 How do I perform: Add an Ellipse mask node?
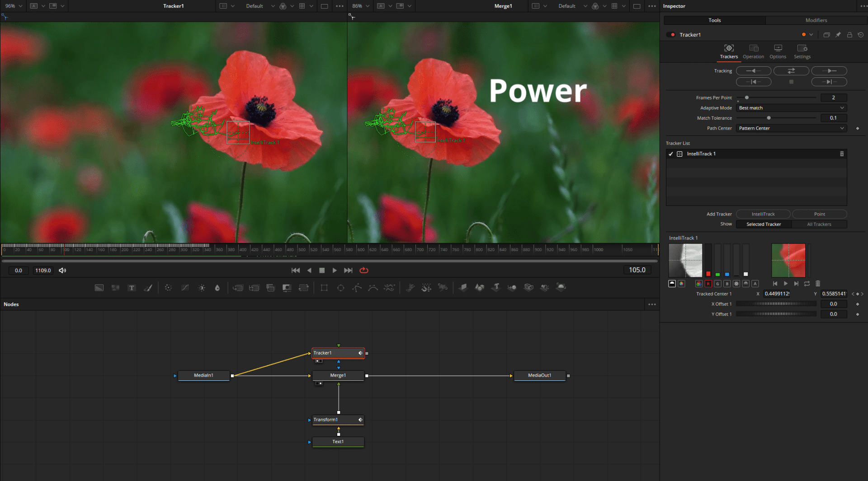pyautogui.click(x=340, y=288)
